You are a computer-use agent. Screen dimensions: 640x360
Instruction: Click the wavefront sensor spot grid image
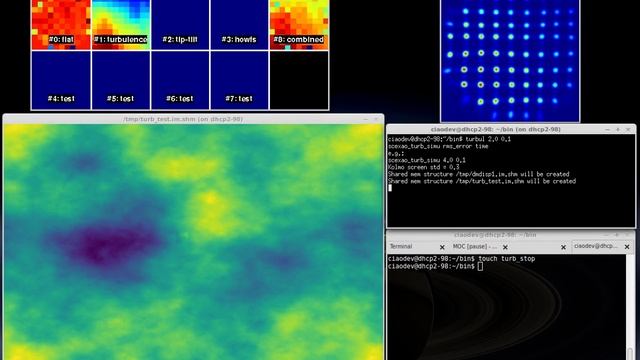[510, 60]
